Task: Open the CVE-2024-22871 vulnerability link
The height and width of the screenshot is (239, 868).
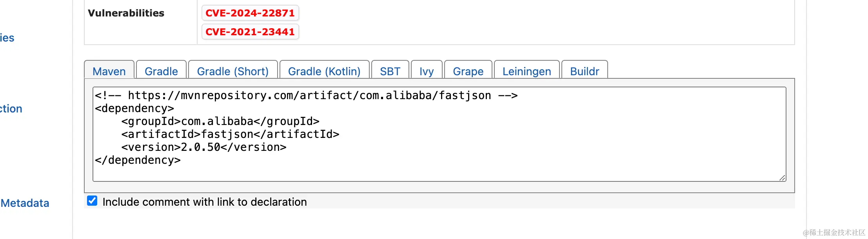Action: (x=250, y=13)
